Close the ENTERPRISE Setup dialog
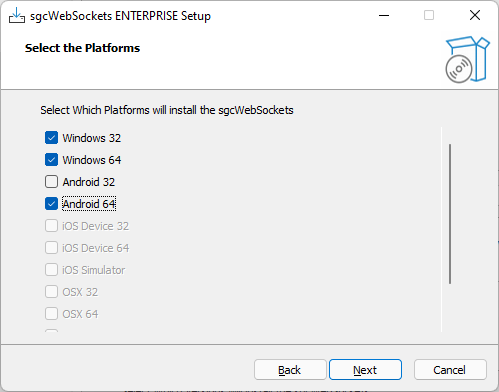499x392 pixels. pyautogui.click(x=475, y=15)
